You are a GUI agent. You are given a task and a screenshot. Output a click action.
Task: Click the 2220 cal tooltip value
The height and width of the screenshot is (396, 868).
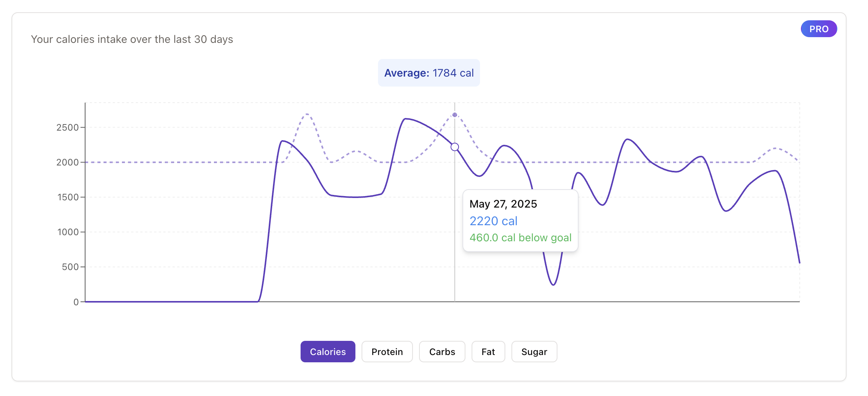pos(493,221)
